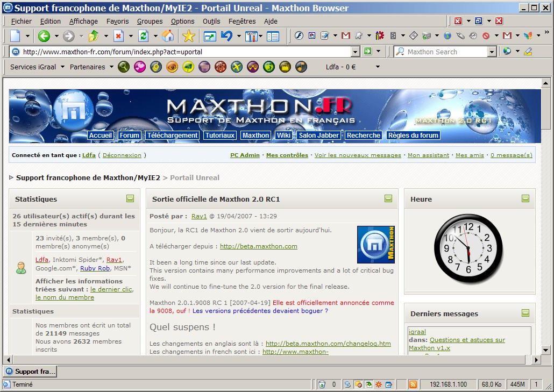This screenshot has height=392, width=554.
Task: Click the Salon Jabber navigation button
Action: pyautogui.click(x=319, y=136)
